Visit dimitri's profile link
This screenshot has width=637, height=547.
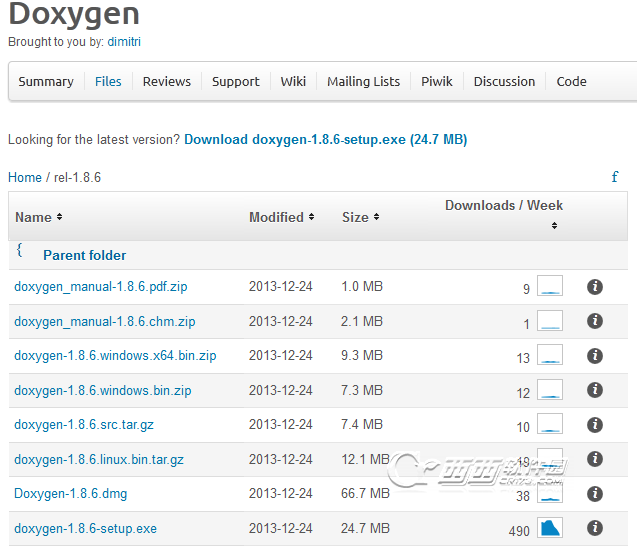[124, 42]
